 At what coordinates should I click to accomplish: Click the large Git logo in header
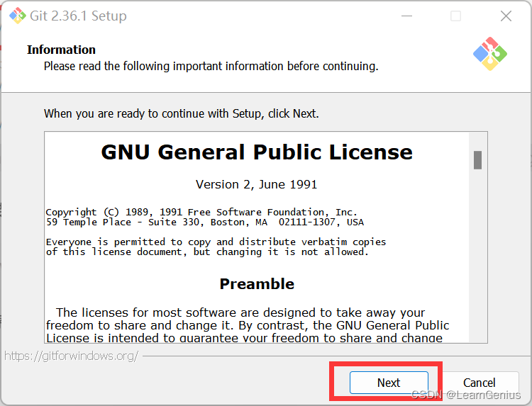[490, 54]
